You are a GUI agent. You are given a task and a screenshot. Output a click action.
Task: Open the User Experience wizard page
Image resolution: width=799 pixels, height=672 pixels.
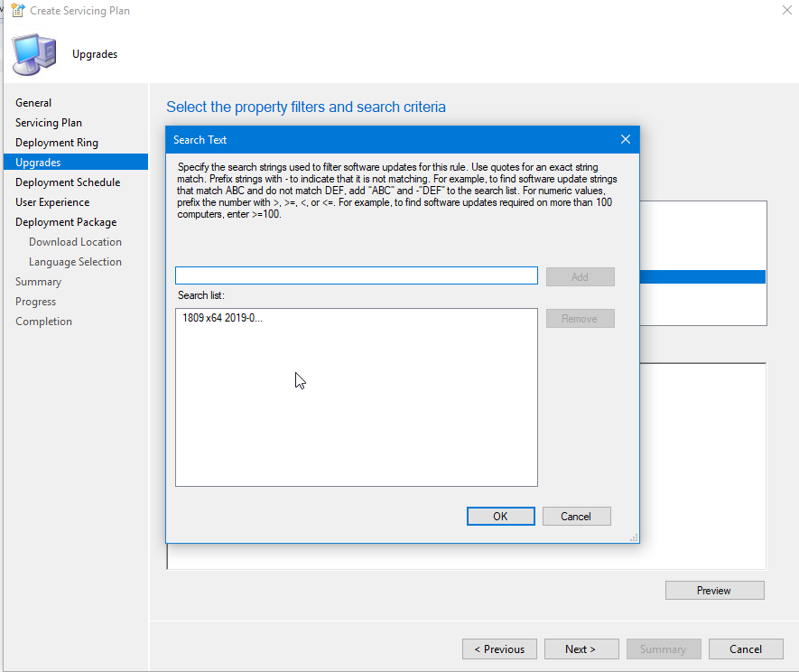coord(52,202)
